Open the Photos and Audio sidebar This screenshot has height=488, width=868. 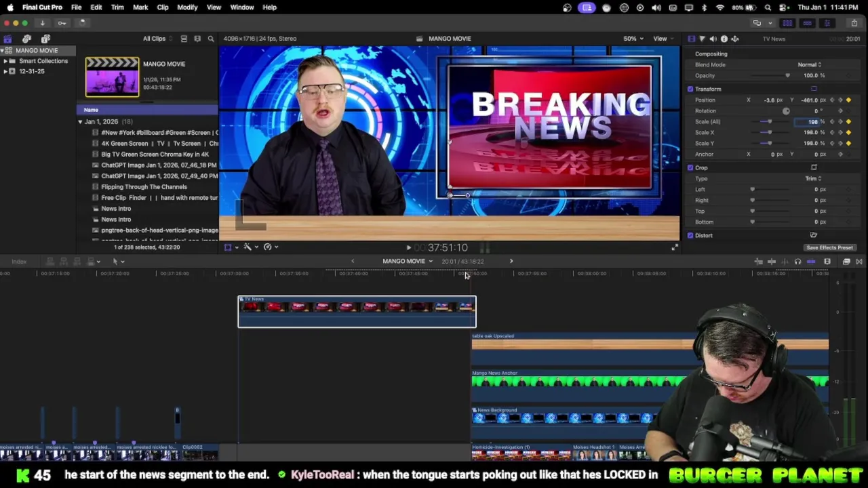click(26, 39)
